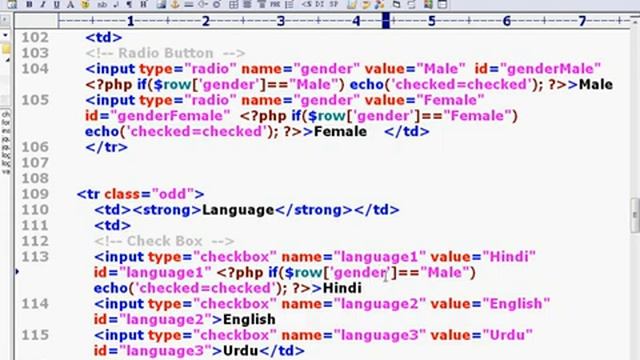640x360 pixels.
Task: Click the <tr tag opening line 109
Action: point(88,194)
